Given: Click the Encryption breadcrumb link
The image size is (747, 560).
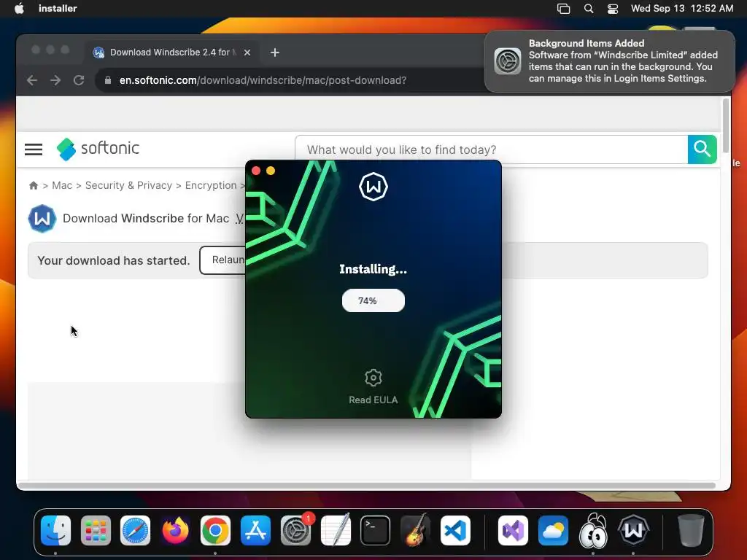Looking at the screenshot, I should tap(211, 185).
